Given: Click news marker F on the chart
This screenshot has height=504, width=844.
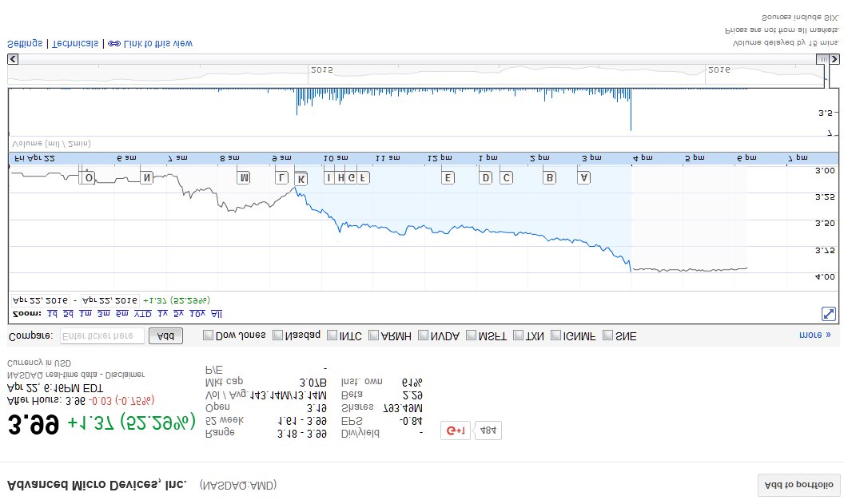Looking at the screenshot, I should coord(364,177).
